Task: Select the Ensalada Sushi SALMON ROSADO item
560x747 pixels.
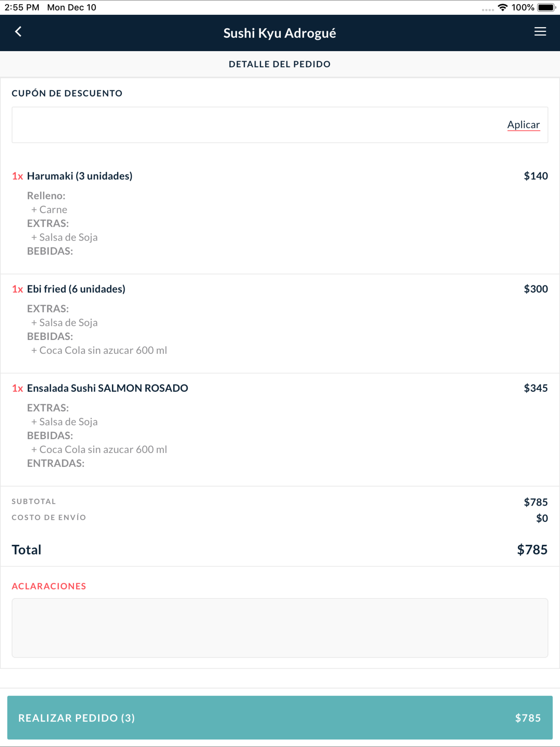Action: coord(107,388)
